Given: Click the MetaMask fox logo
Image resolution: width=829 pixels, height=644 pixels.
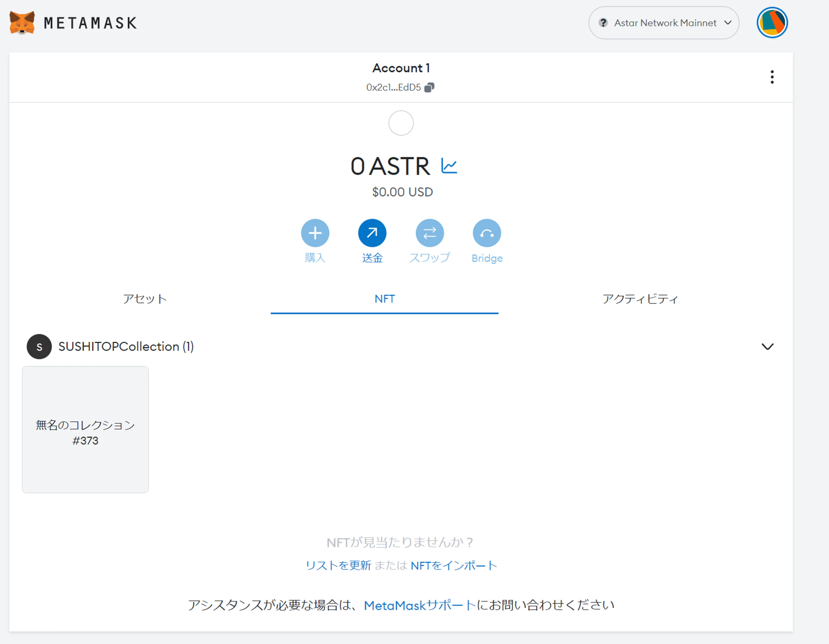Looking at the screenshot, I should tap(22, 23).
